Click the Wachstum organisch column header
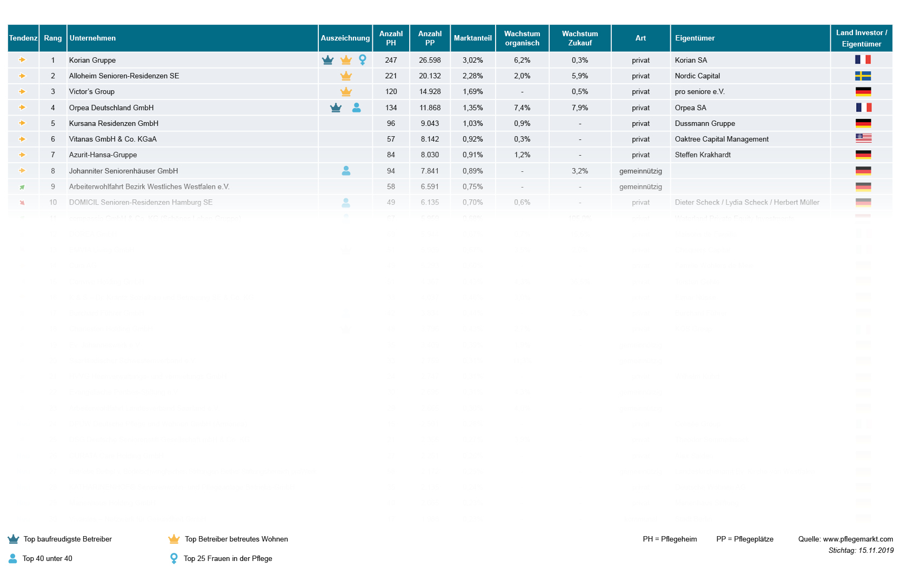Screen dimensions: 901x588 coord(522,38)
